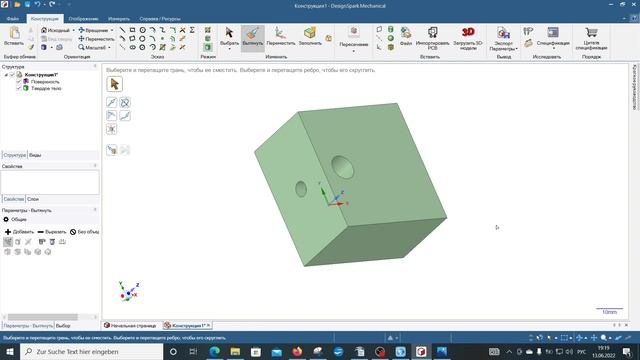Switch to the Измерить ribbon tab
The width and height of the screenshot is (640, 360).
pos(119,19)
